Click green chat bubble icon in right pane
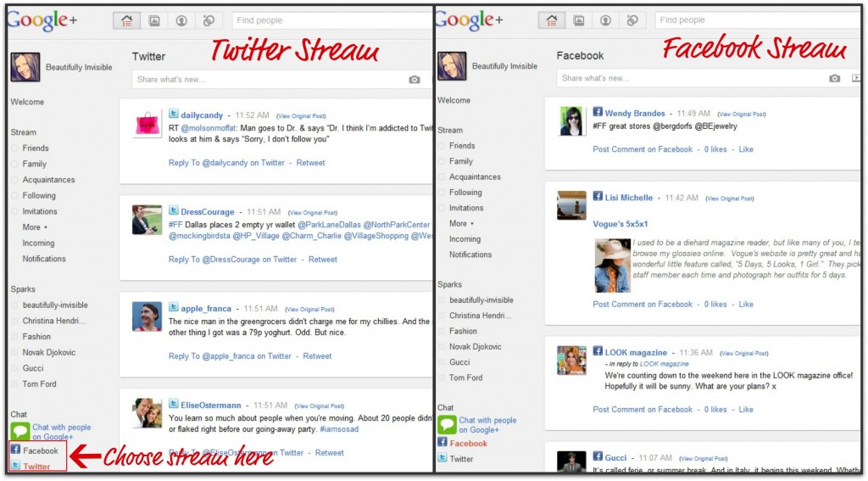 [447, 424]
